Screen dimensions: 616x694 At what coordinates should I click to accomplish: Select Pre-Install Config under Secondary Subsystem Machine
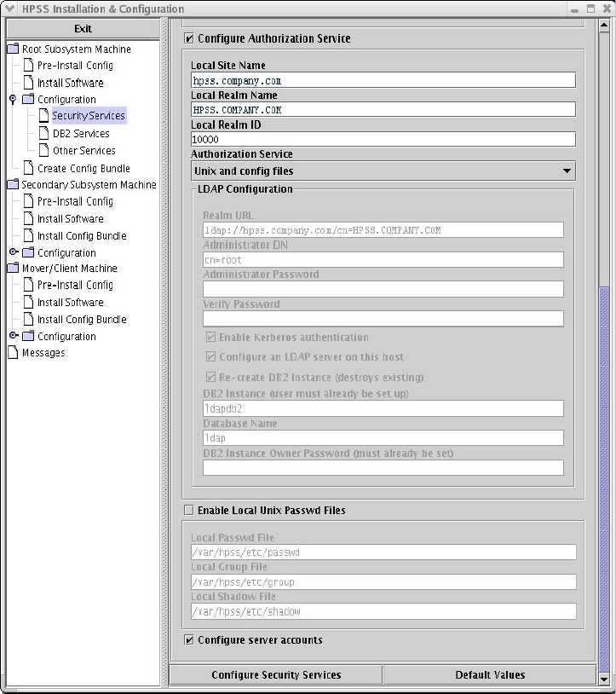click(x=75, y=201)
